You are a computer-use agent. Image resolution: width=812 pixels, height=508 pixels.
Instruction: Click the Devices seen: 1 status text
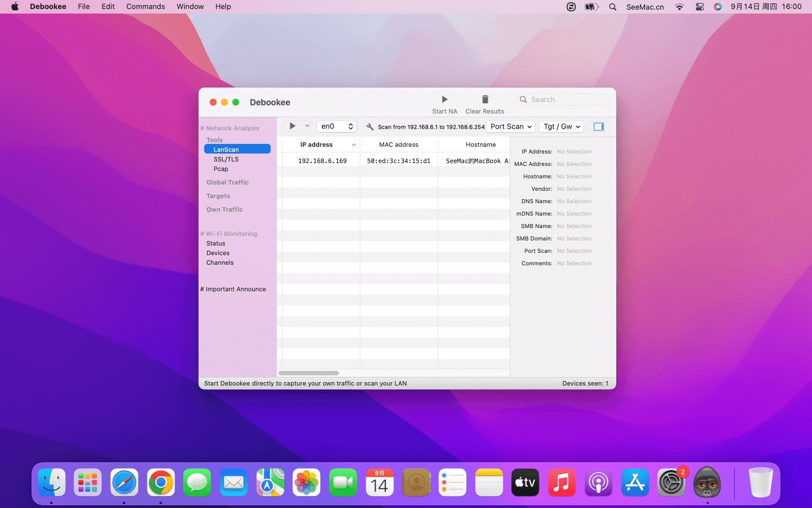(585, 383)
